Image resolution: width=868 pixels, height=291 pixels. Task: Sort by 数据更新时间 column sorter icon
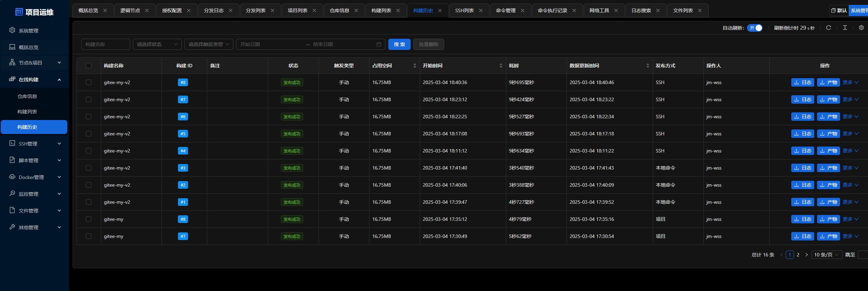(x=648, y=66)
